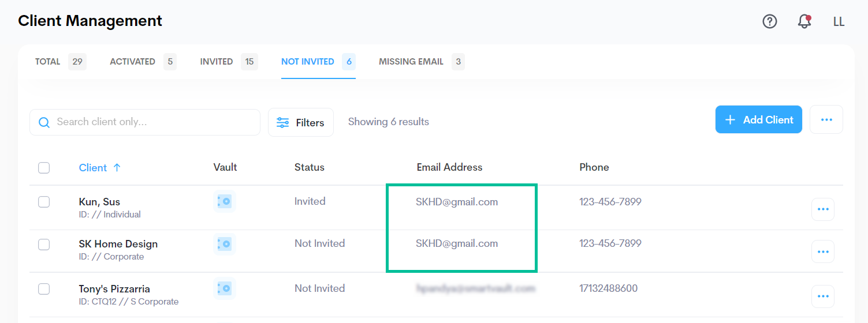Image resolution: width=868 pixels, height=323 pixels.
Task: Open the row actions menu for Kun, Sus
Action: 822,209
